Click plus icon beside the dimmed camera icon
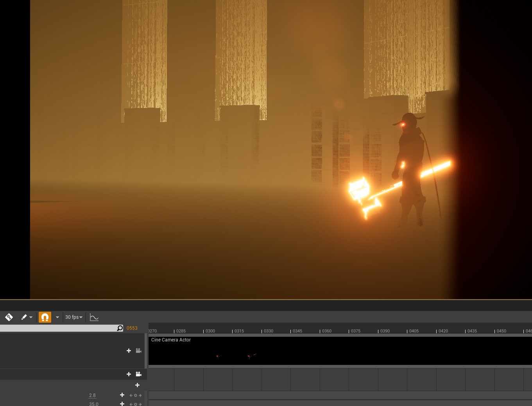532x406 pixels. point(129,351)
